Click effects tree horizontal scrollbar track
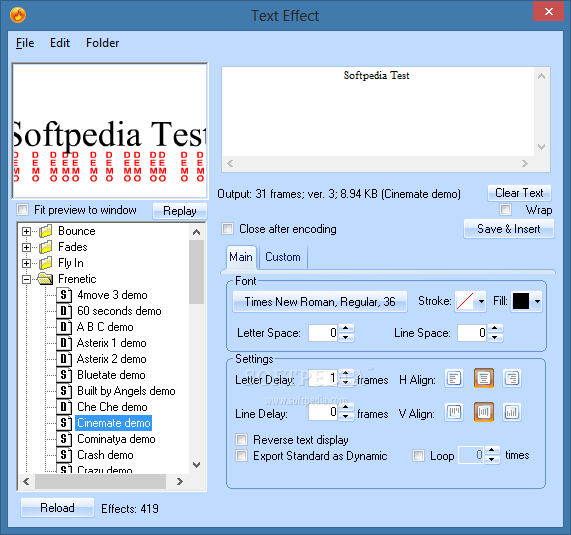Image resolution: width=571 pixels, height=535 pixels. 101,481
